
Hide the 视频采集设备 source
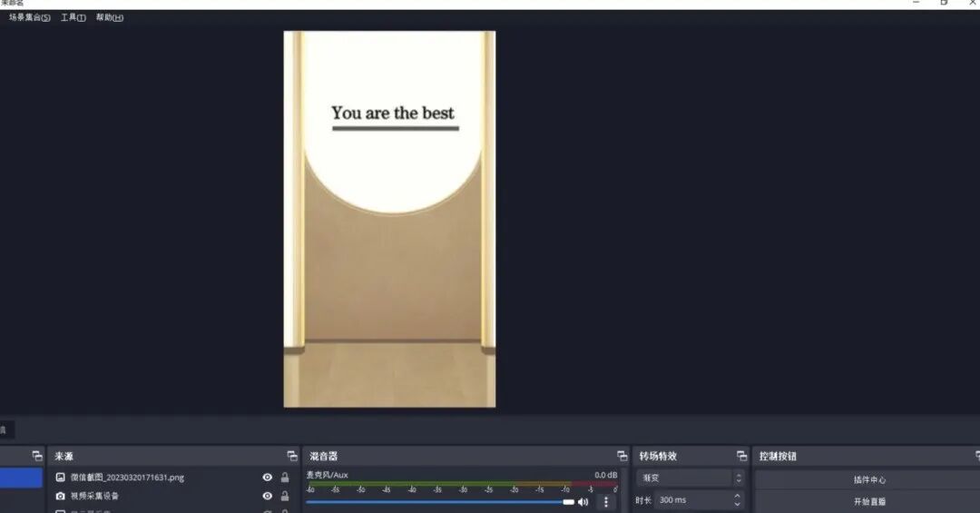point(268,496)
